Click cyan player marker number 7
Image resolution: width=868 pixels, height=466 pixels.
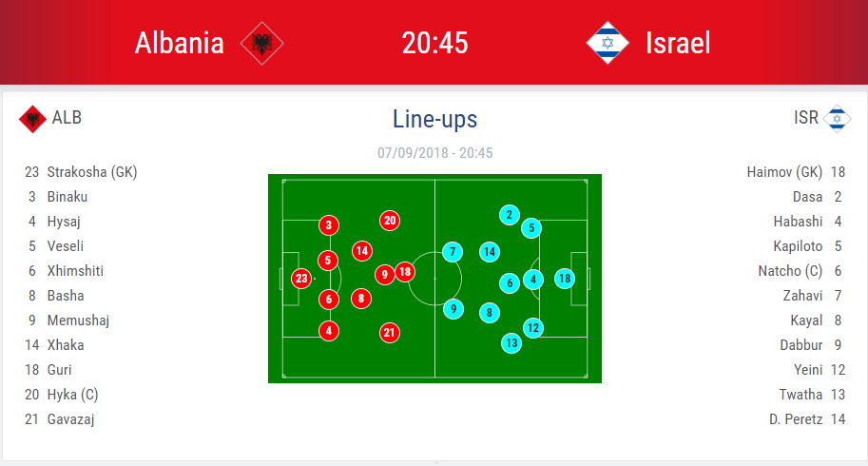(x=453, y=252)
